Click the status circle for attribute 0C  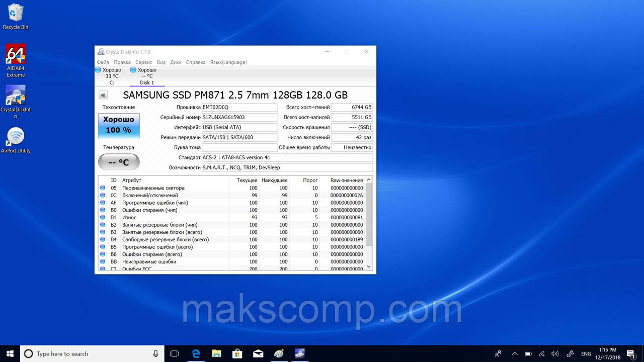click(103, 195)
